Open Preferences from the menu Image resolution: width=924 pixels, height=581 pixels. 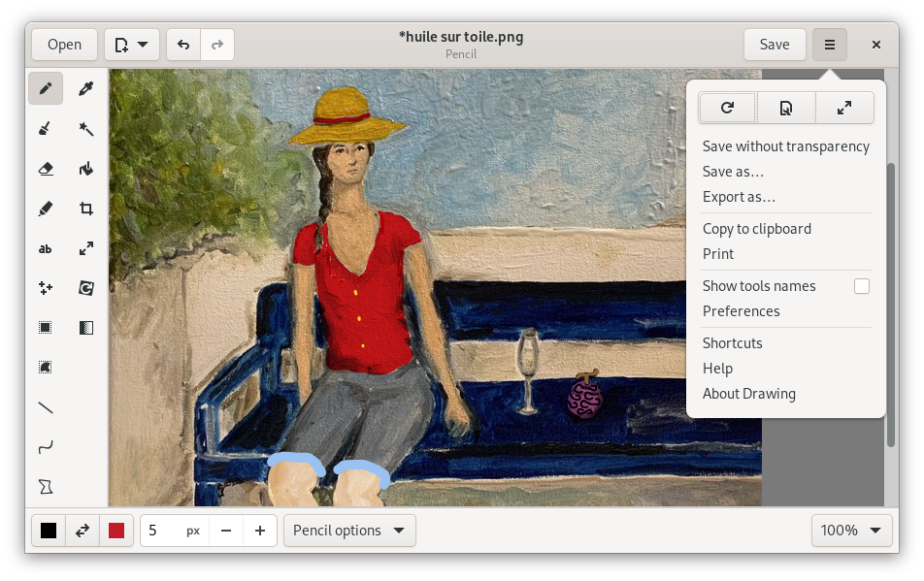[741, 310]
